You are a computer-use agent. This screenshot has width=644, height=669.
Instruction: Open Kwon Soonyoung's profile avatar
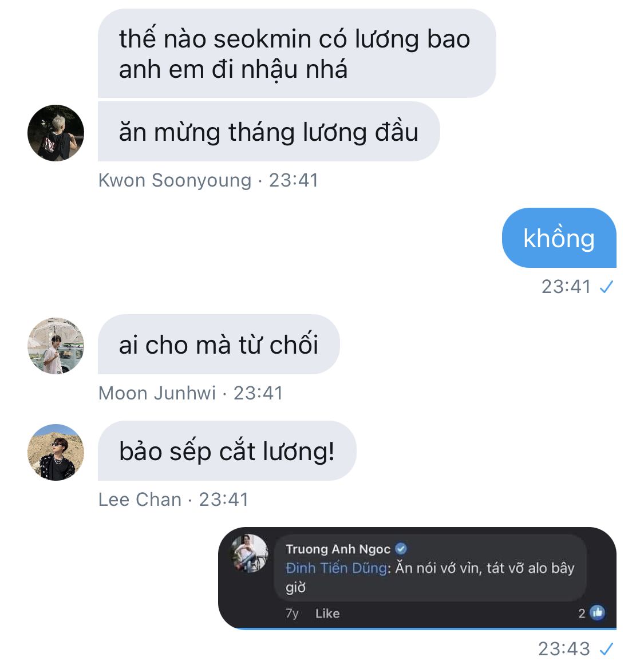tap(56, 133)
